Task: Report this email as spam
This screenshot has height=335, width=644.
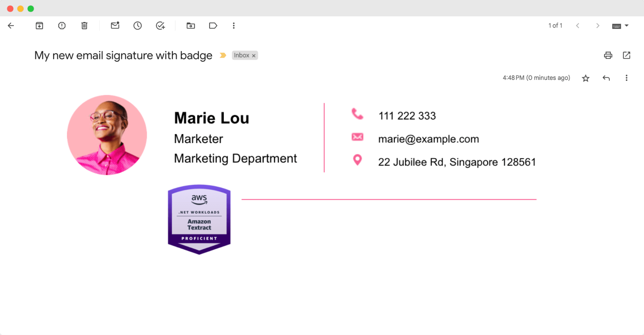Action: [62, 25]
